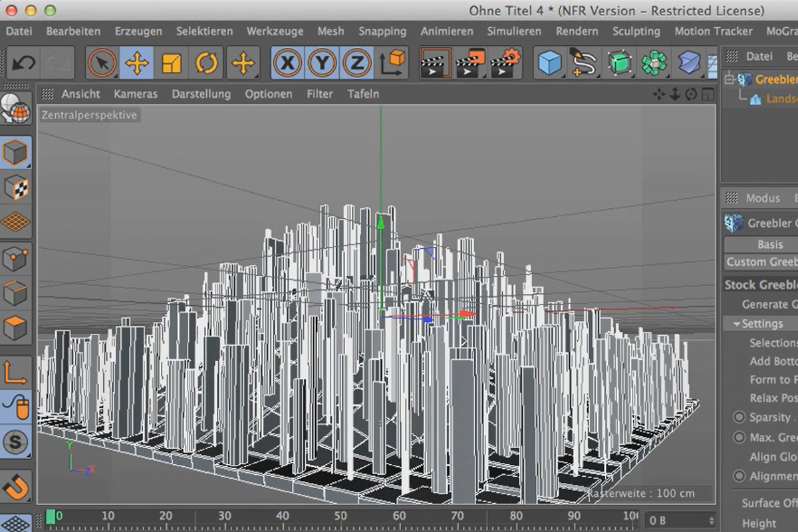Open the deformer objects icon
Screen dimensions: 798x532
690,64
